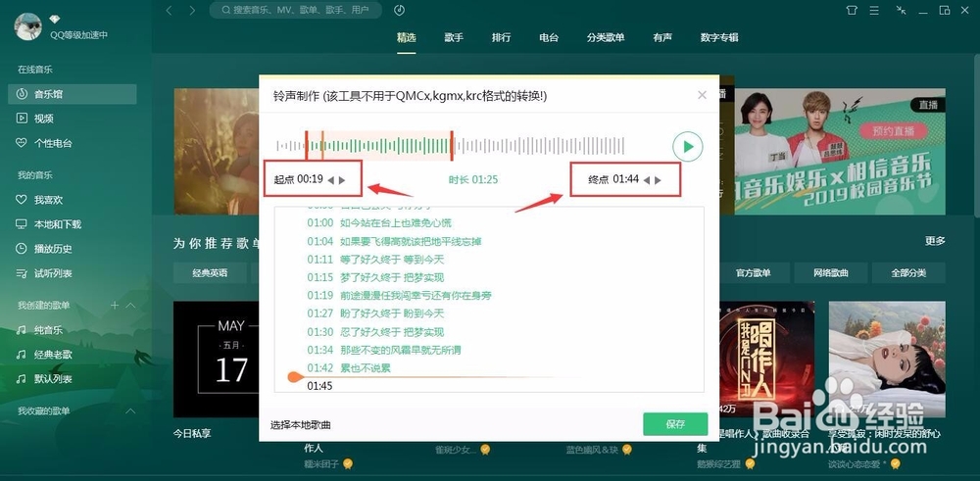Open the main menu hamburger icon
Image resolution: width=980 pixels, height=481 pixels.
point(874,10)
